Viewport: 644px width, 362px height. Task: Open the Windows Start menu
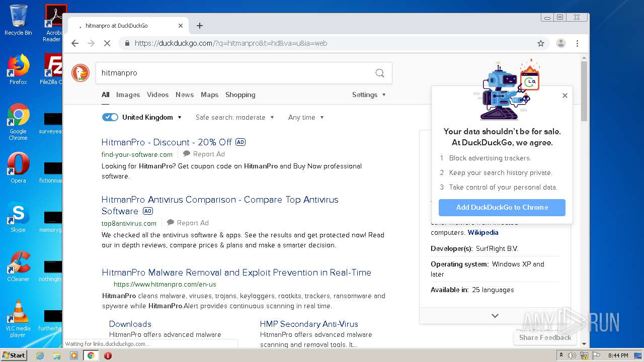14,355
